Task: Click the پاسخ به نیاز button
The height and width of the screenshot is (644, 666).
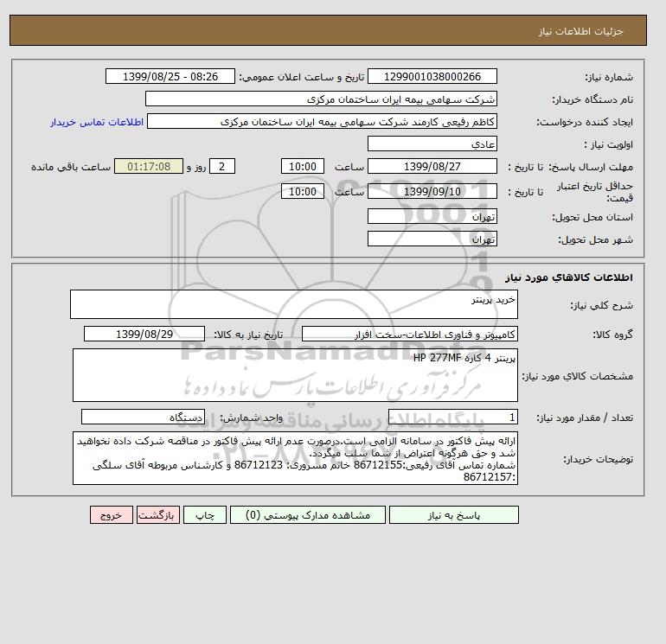Action: (453, 515)
